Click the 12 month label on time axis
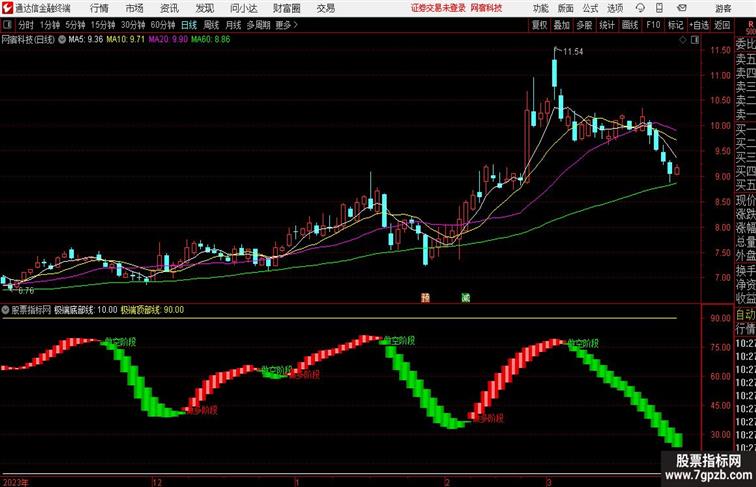 click(x=157, y=482)
